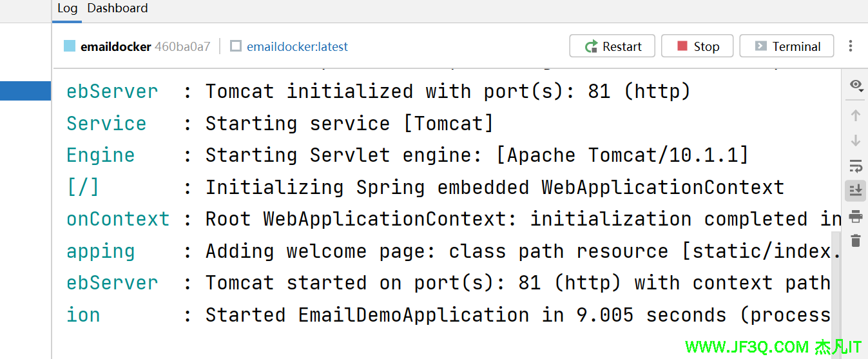Image resolution: width=868 pixels, height=359 pixels.
Task: Click the down arrow in log toolbar
Action: click(856, 141)
